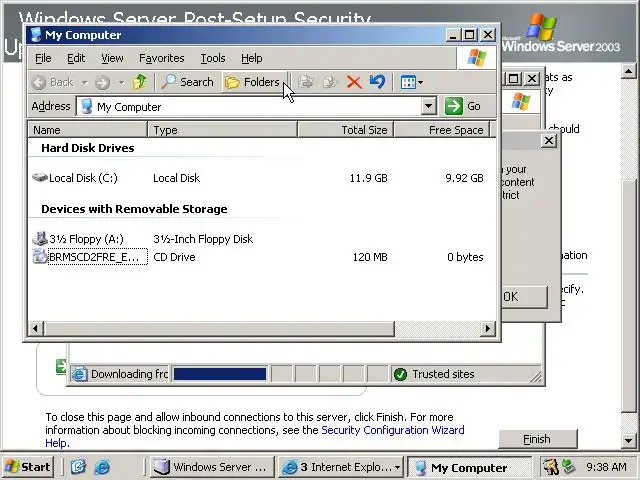This screenshot has height=480, width=640.
Task: Select Local Disk (C:) drive
Action: tap(75, 178)
